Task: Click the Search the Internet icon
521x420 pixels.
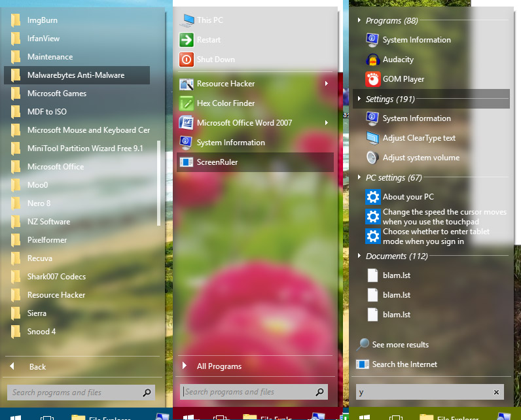Action: click(363, 364)
